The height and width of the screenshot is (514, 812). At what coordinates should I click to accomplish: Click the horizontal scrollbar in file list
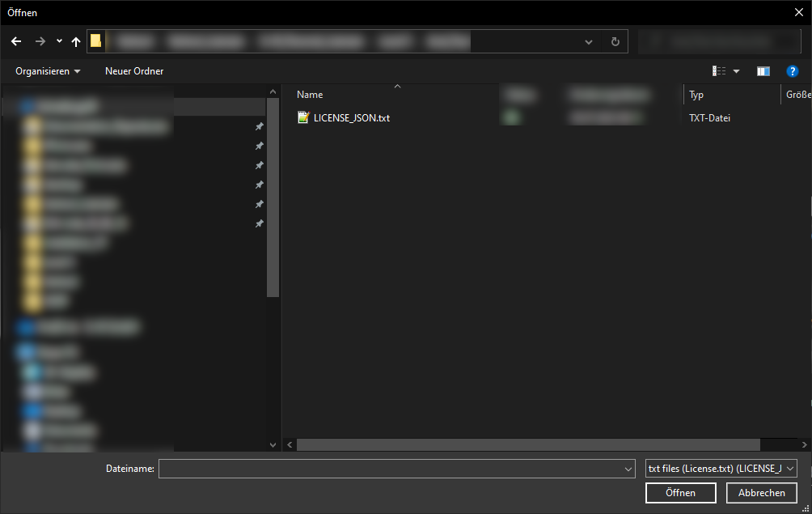527,444
